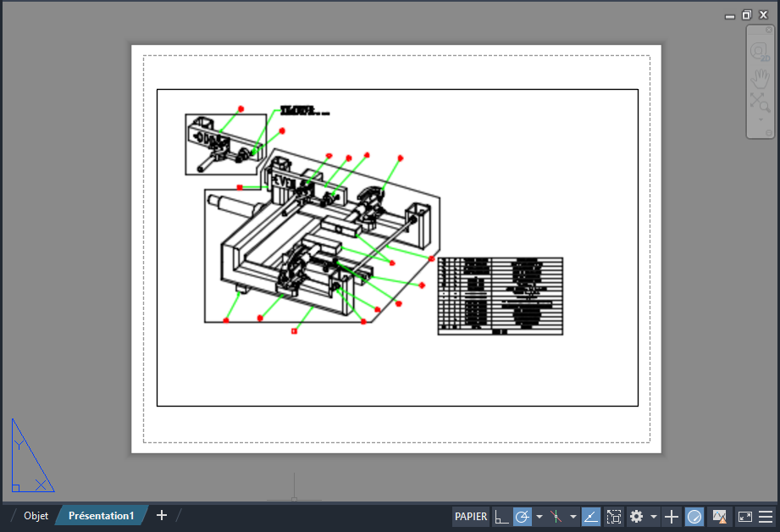Expand the workspace switching dropdown arrow
Image resolution: width=780 pixels, height=532 pixels.
click(654, 517)
